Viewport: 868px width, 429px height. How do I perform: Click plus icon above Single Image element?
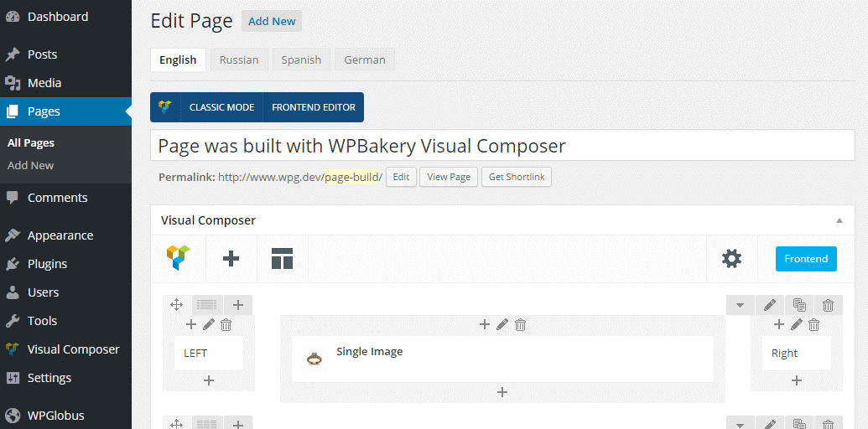tap(485, 324)
